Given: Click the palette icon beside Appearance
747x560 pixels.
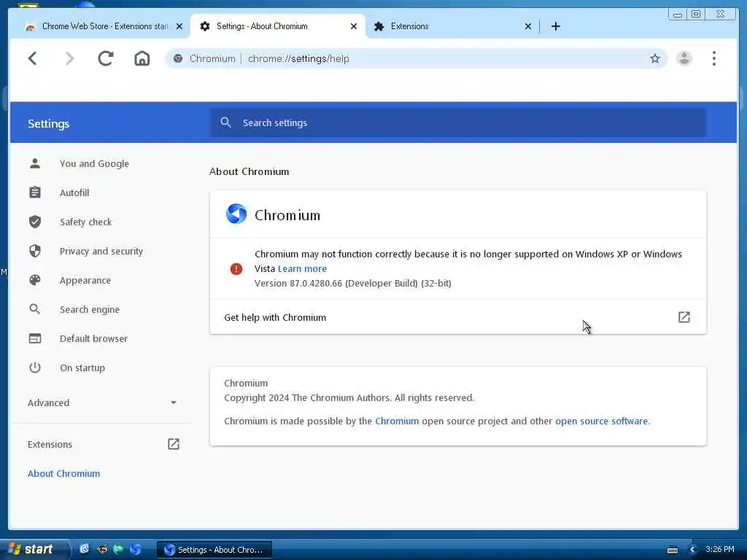Looking at the screenshot, I should [x=35, y=281].
